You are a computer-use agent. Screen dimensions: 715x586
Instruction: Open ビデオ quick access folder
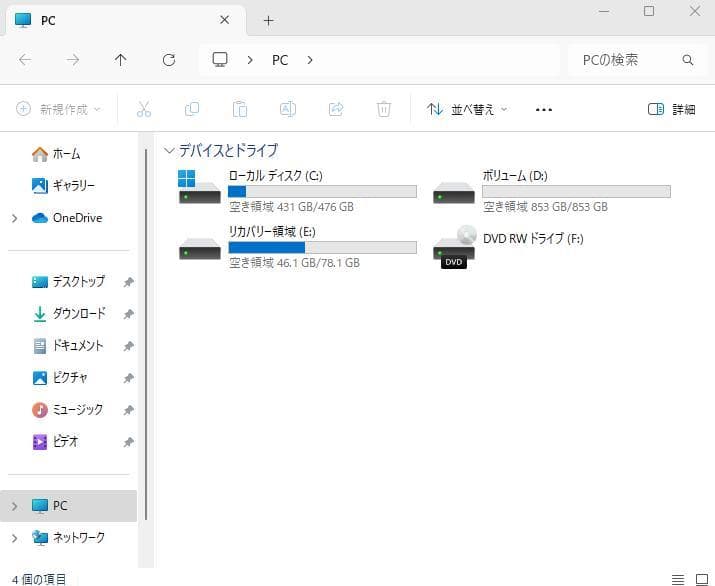56,441
